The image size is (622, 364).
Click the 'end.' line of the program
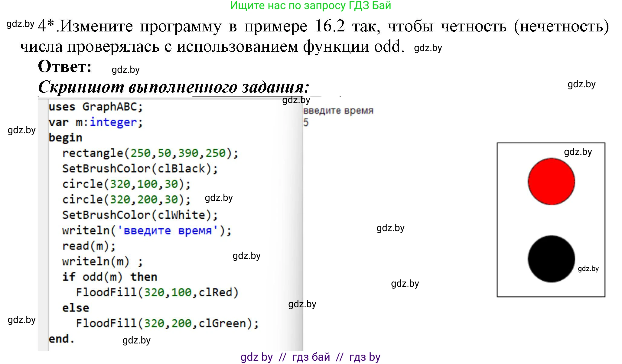pos(61,339)
